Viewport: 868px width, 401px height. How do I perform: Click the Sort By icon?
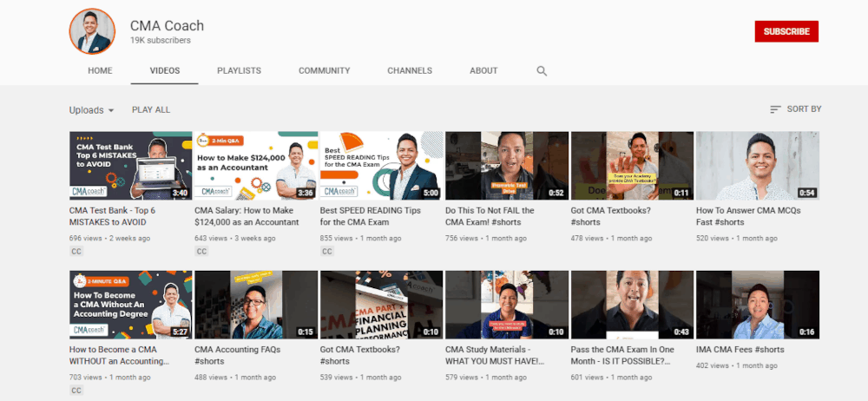point(775,109)
